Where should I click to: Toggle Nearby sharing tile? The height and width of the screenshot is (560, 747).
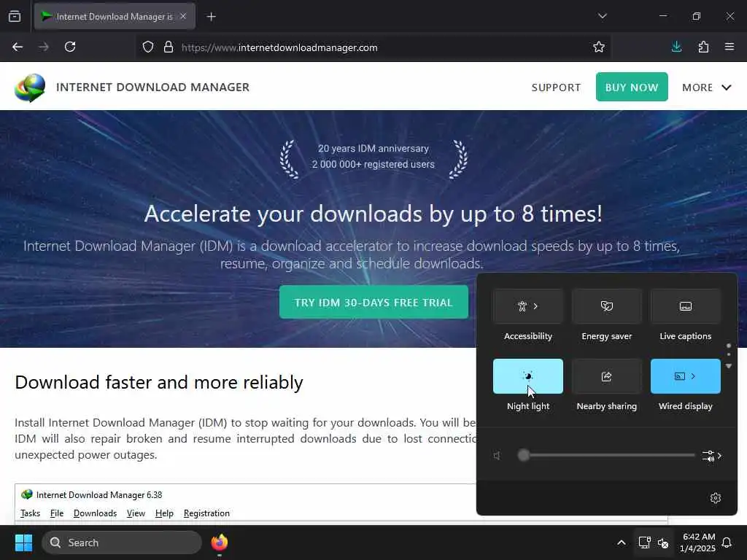(x=606, y=376)
